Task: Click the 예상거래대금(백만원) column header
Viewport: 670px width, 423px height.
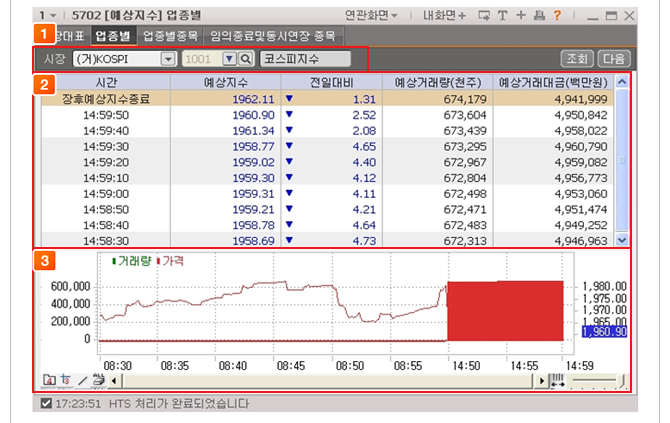Action: tap(553, 82)
